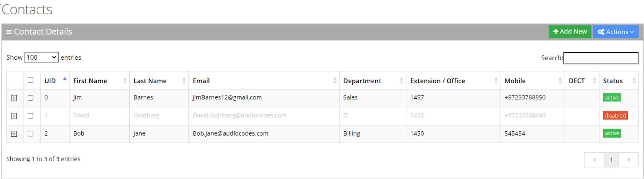Sort by Mobile column sort icon
Screen dimensions: 644x179
pos(560,81)
